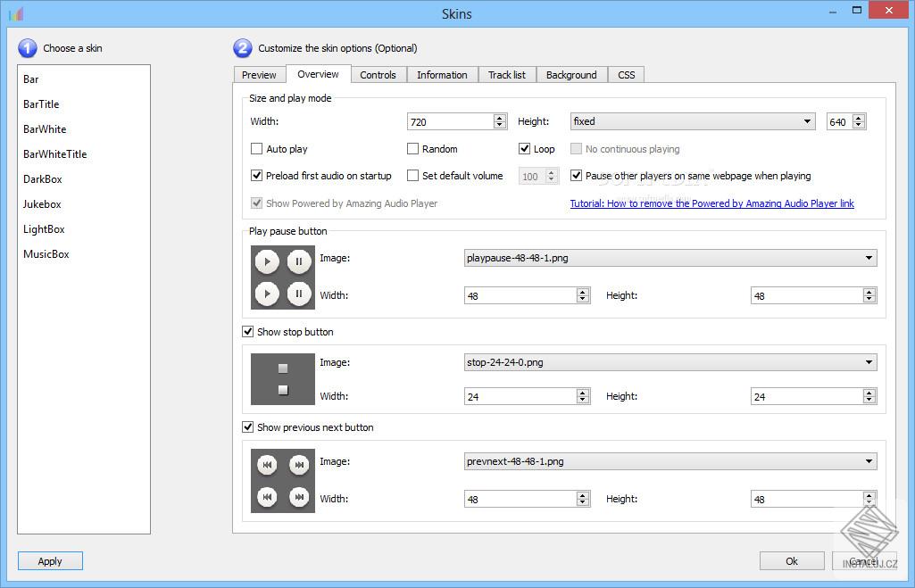Open the stop-24-24-0.png image dropdown
The width and height of the screenshot is (915, 588).
(870, 362)
